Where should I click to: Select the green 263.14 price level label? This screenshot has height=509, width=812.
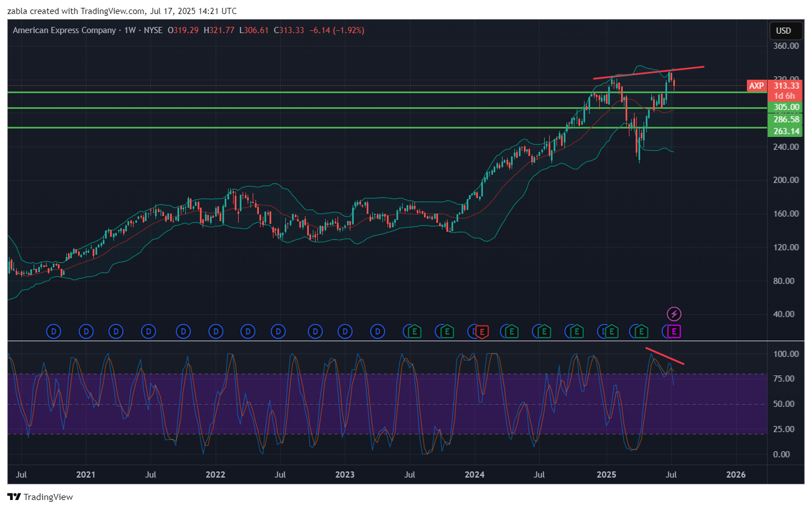tap(786, 131)
